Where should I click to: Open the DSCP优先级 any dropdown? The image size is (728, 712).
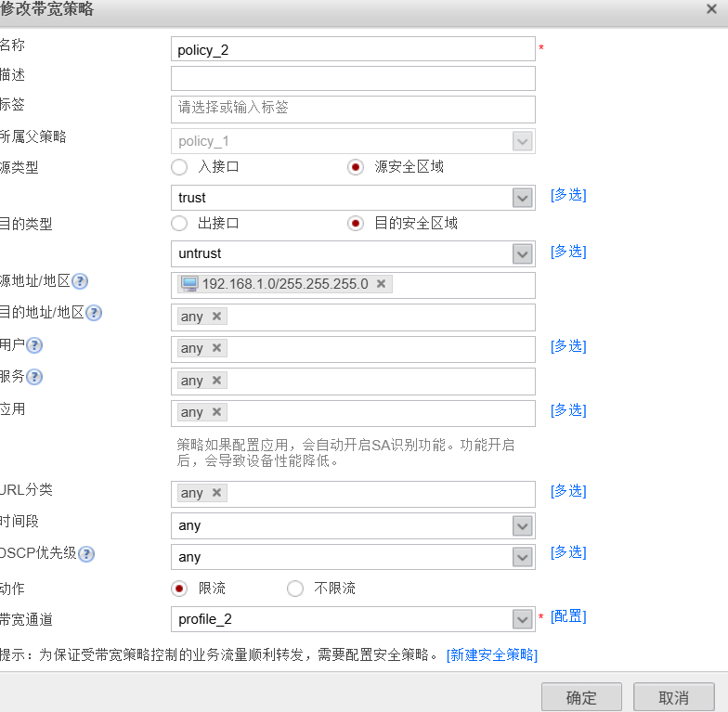click(522, 557)
